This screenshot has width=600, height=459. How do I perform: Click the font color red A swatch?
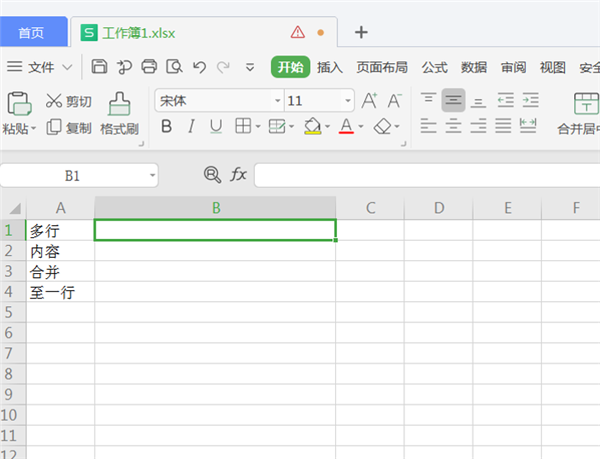click(x=346, y=127)
